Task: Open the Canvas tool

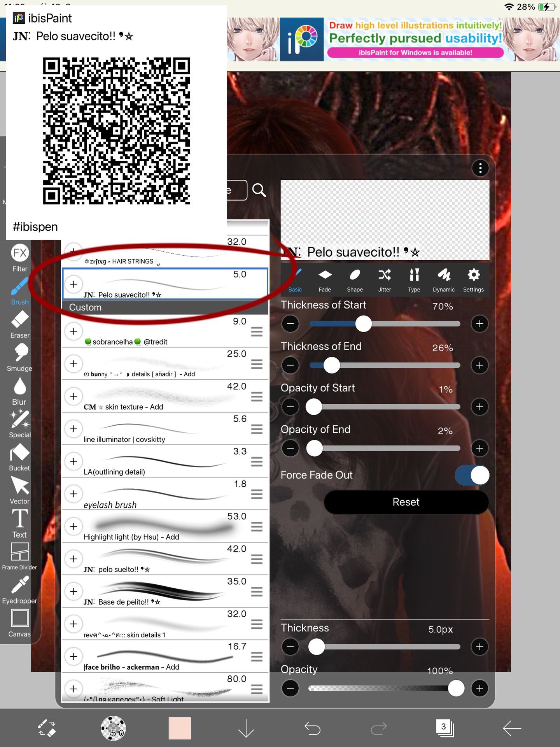Action: pyautogui.click(x=19, y=623)
